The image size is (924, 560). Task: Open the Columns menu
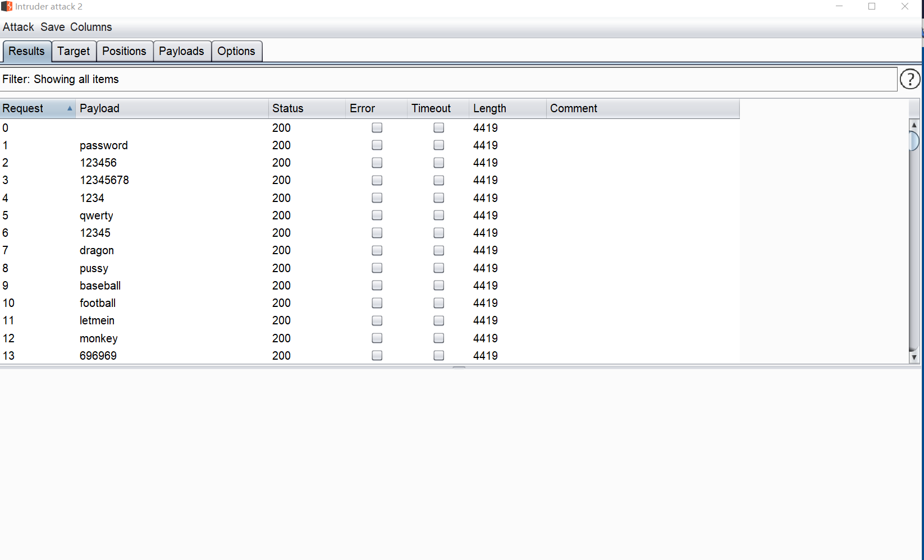click(x=91, y=27)
